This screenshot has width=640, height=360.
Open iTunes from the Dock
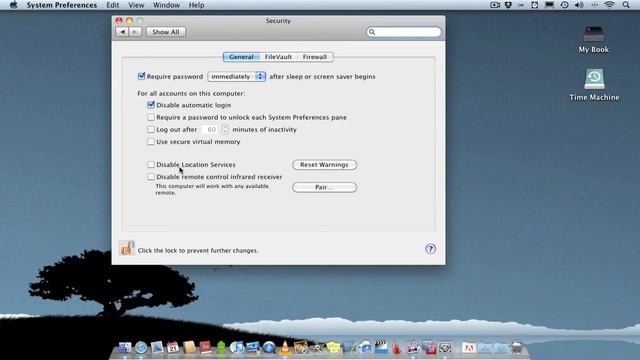pyautogui.click(x=237, y=347)
